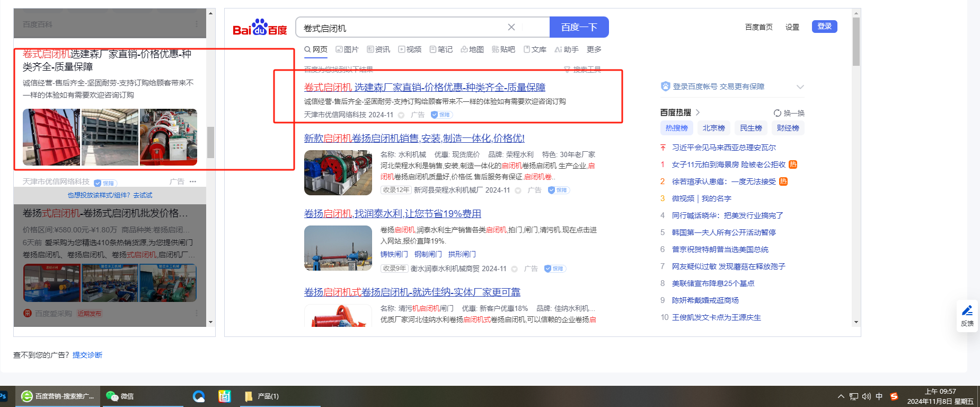Click the 去试试 link in mobile preview
The image size is (980, 407).
coord(143,195)
